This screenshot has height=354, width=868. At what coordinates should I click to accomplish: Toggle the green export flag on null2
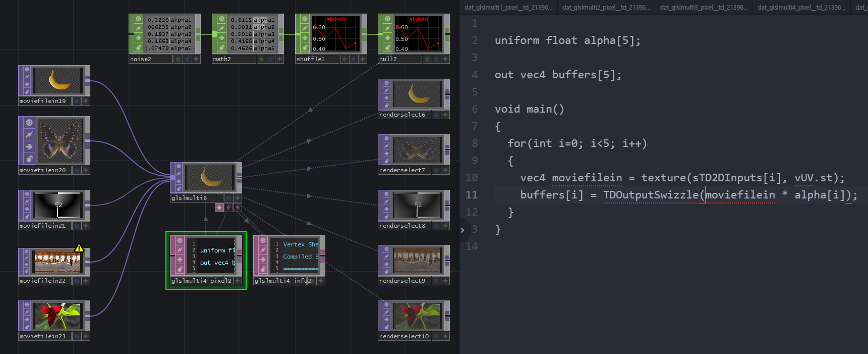(x=427, y=59)
